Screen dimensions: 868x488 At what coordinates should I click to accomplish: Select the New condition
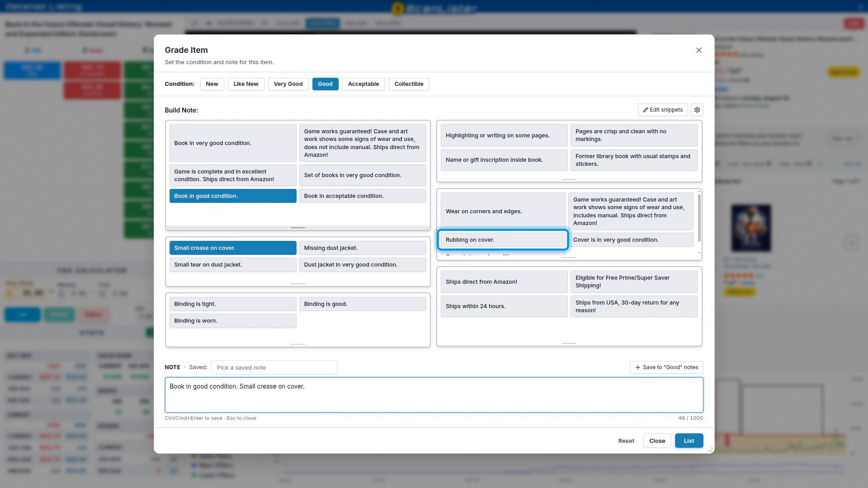212,84
